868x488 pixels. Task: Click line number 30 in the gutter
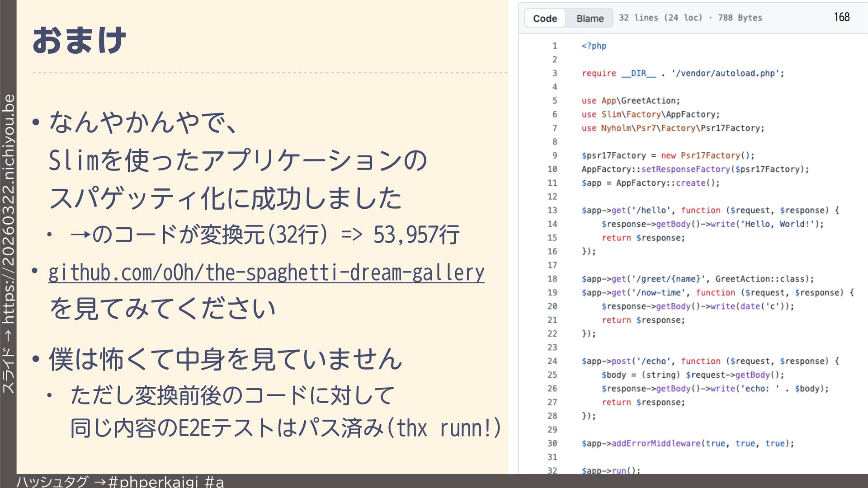[552, 443]
